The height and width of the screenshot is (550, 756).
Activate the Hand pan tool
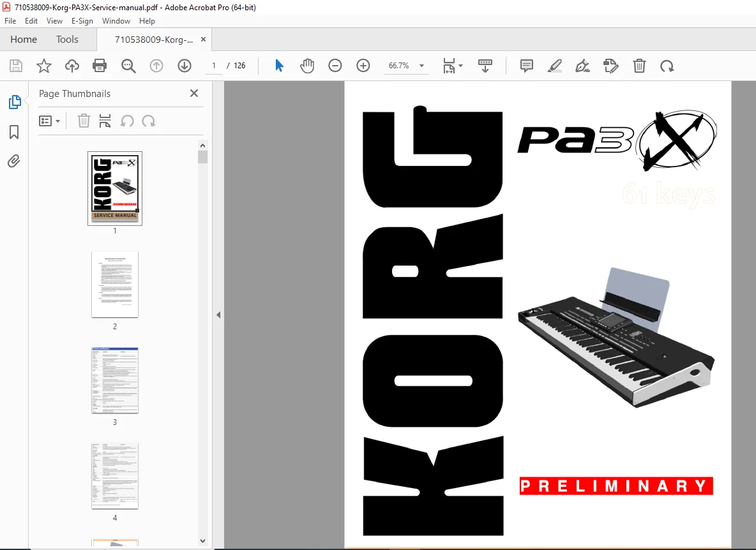pyautogui.click(x=306, y=66)
